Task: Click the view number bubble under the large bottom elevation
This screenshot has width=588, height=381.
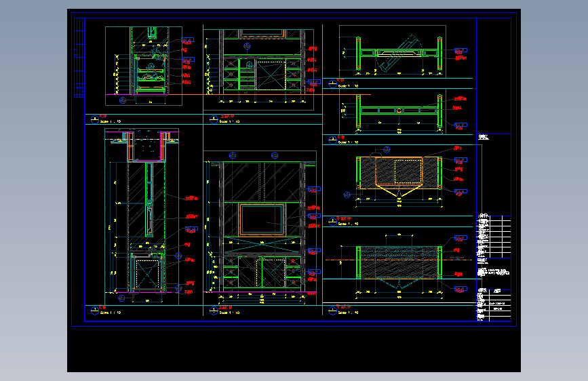Action: point(214,310)
